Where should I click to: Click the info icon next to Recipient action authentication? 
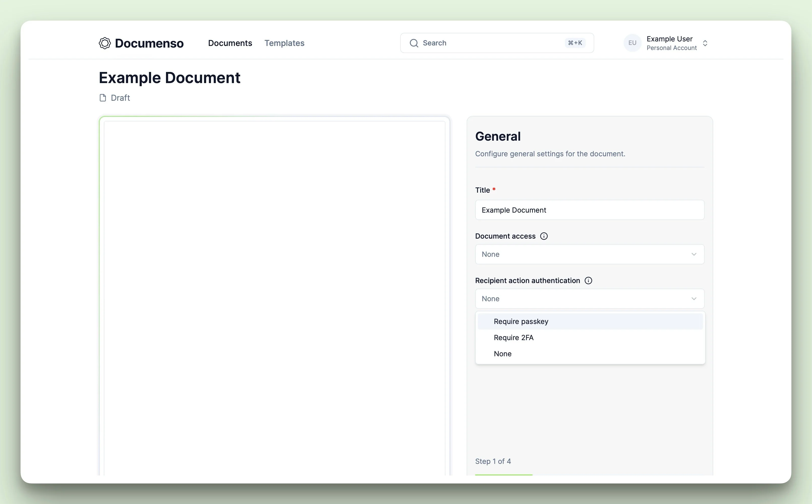(588, 281)
